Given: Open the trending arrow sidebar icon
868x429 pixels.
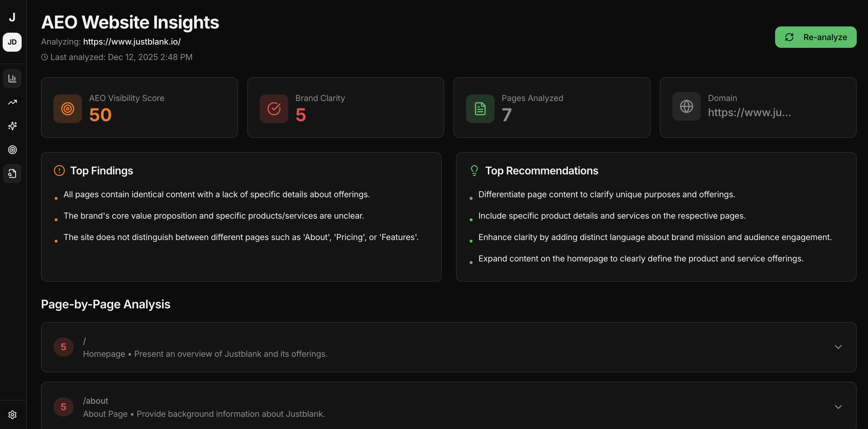Looking at the screenshot, I should coord(12,102).
